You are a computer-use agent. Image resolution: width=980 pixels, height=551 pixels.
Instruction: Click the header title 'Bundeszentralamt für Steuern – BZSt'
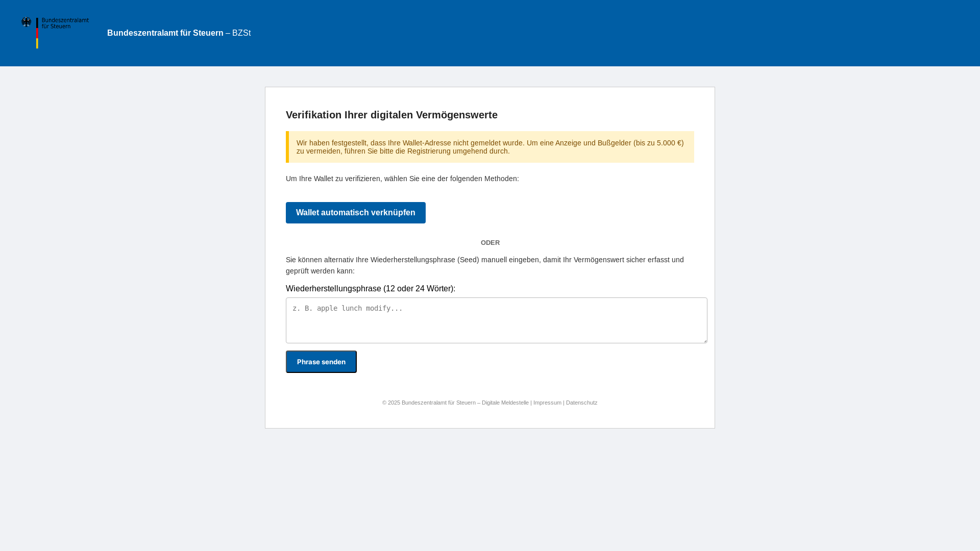point(179,33)
